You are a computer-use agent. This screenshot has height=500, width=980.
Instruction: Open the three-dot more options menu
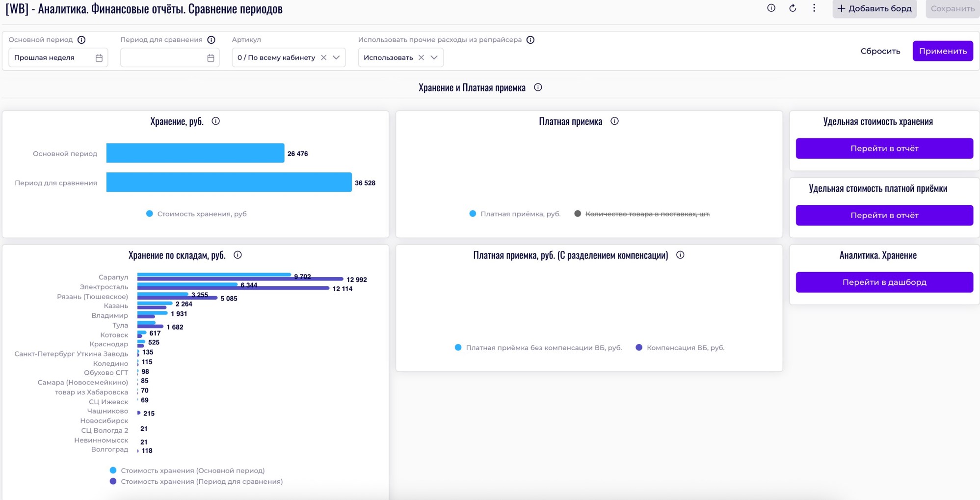[x=814, y=8]
